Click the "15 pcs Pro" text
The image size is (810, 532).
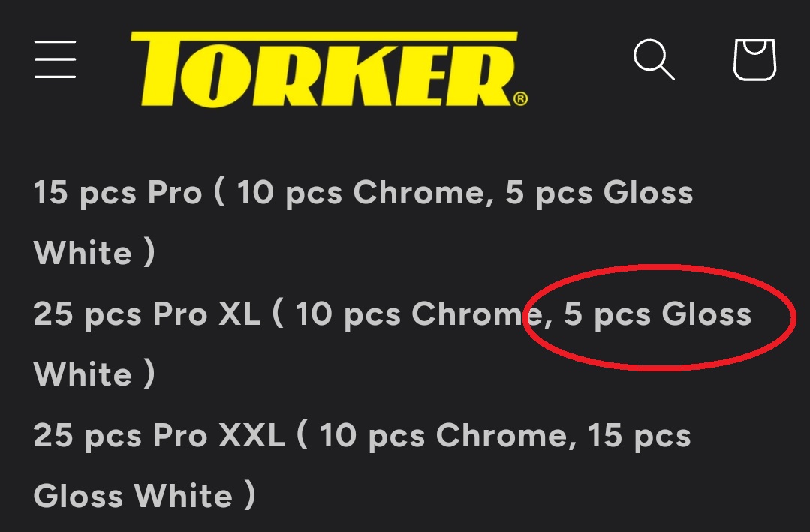point(118,194)
